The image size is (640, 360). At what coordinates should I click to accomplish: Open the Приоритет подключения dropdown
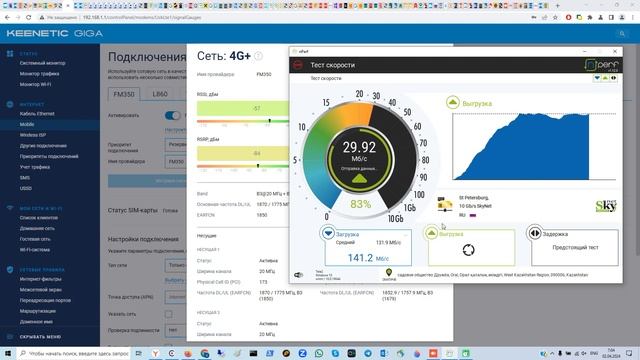click(176, 145)
